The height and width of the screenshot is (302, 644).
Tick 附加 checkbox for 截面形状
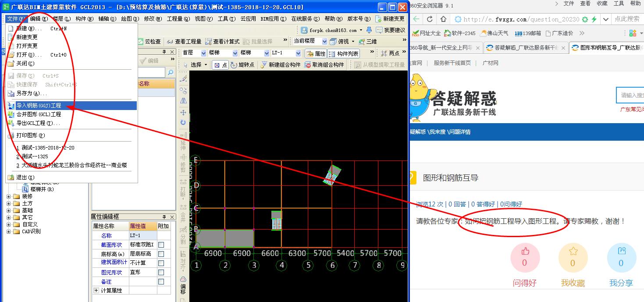(161, 245)
